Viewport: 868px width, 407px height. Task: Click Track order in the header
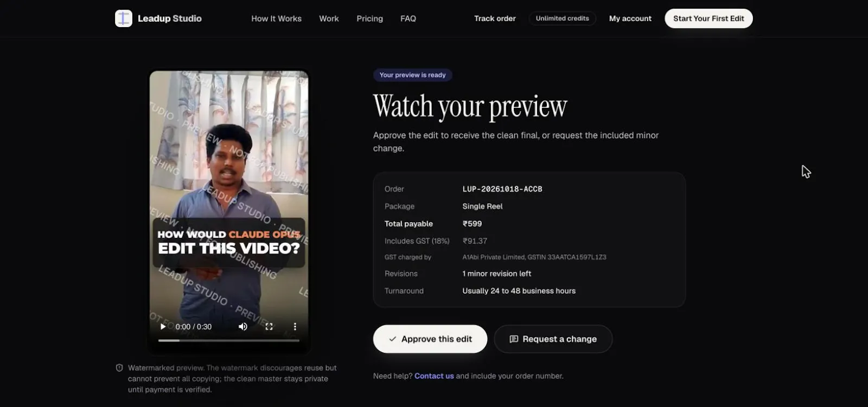pyautogui.click(x=495, y=18)
